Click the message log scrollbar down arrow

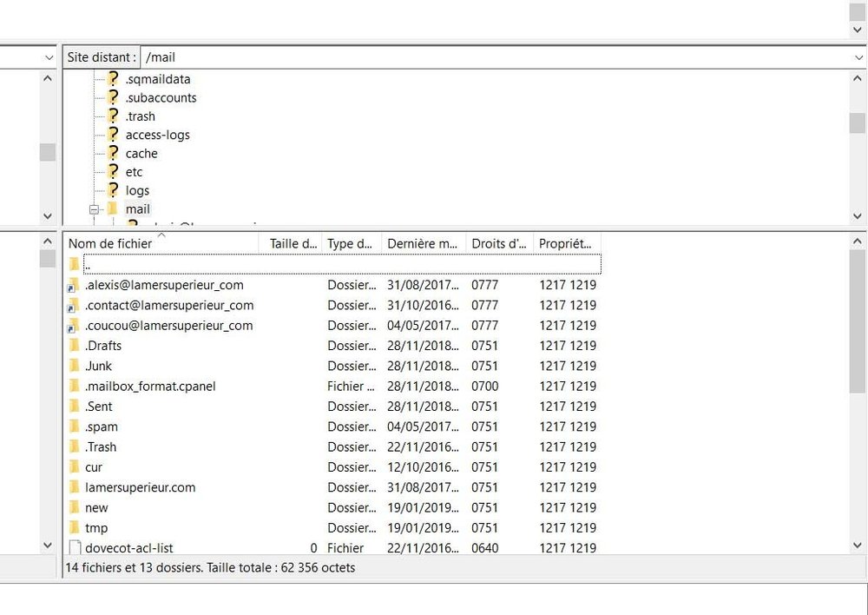click(x=858, y=30)
